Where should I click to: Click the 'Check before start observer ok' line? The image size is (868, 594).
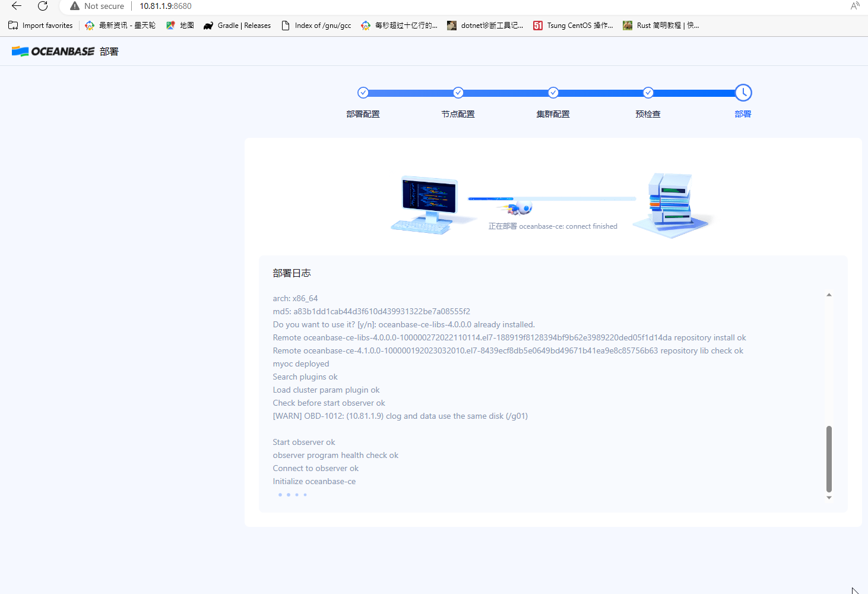329,403
